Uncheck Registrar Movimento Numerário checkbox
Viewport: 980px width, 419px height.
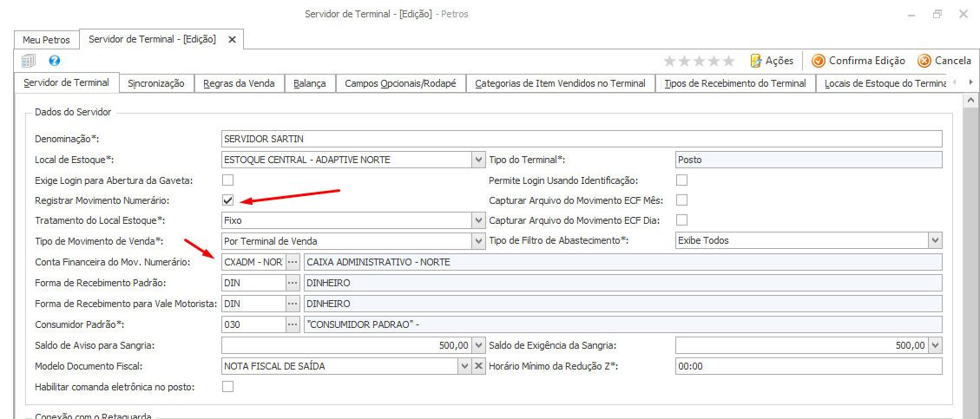[x=228, y=200]
